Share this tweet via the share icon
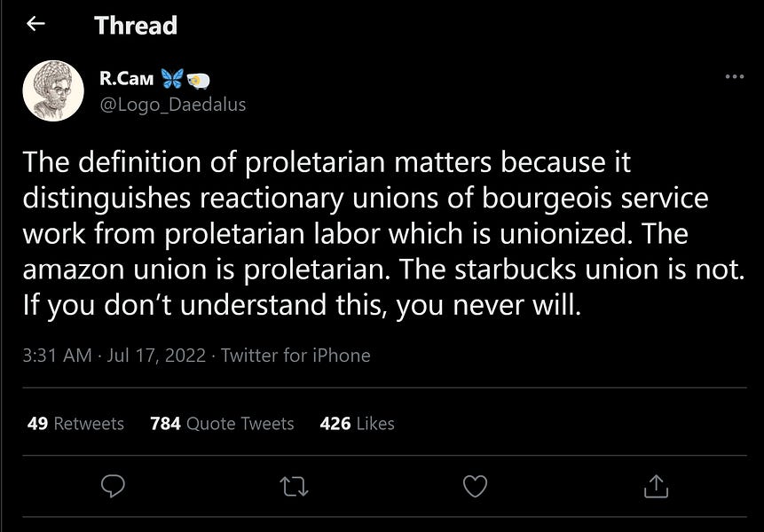This screenshot has height=532, width=764. [x=656, y=486]
